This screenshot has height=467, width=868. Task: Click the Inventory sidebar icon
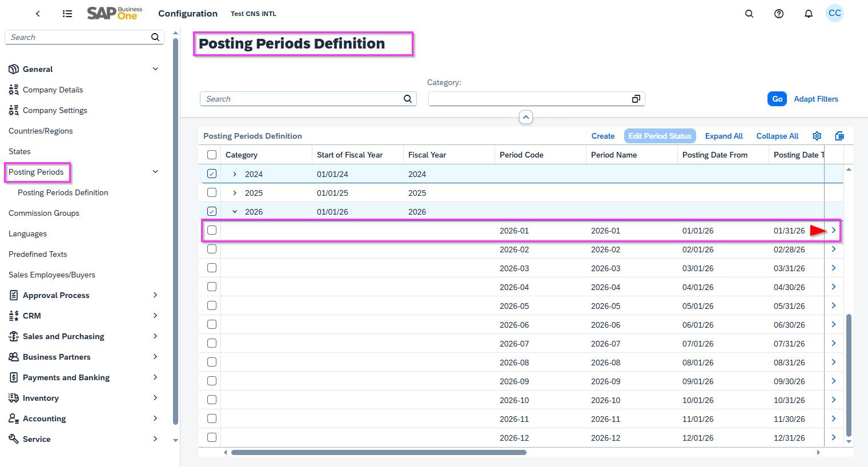coord(13,398)
